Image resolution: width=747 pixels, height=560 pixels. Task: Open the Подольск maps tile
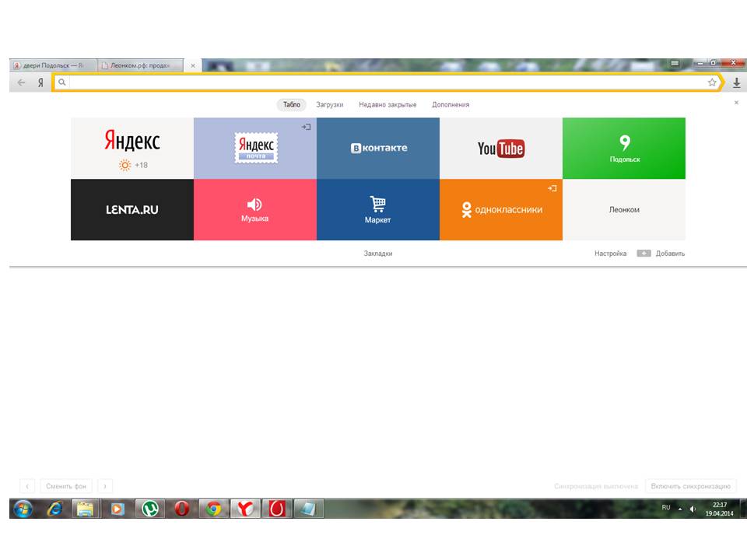click(624, 148)
